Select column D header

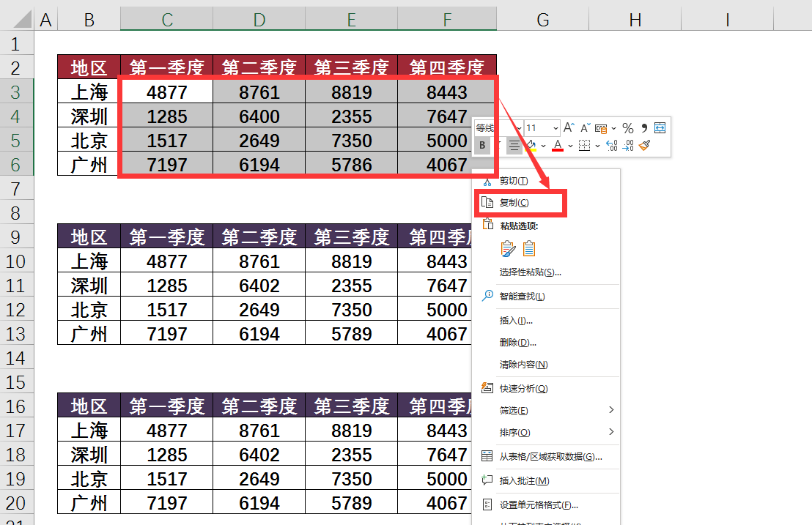[259, 20]
